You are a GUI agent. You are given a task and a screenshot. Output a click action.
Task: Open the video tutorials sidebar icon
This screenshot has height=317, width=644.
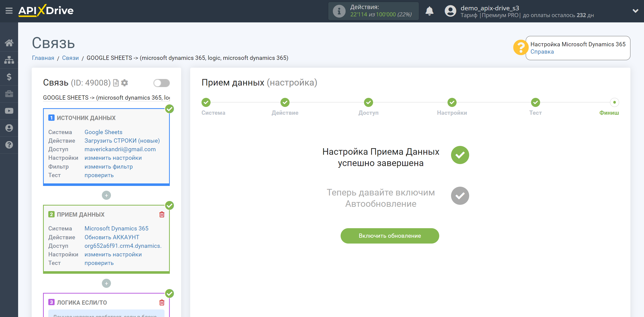click(x=9, y=111)
